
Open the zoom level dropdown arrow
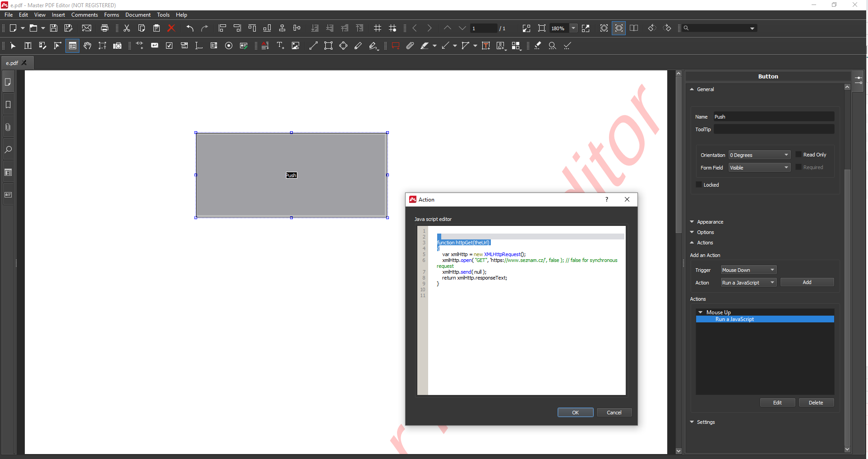click(x=573, y=28)
